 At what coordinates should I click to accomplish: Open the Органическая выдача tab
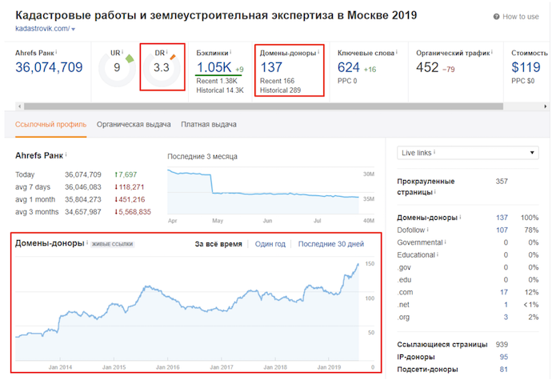click(133, 125)
